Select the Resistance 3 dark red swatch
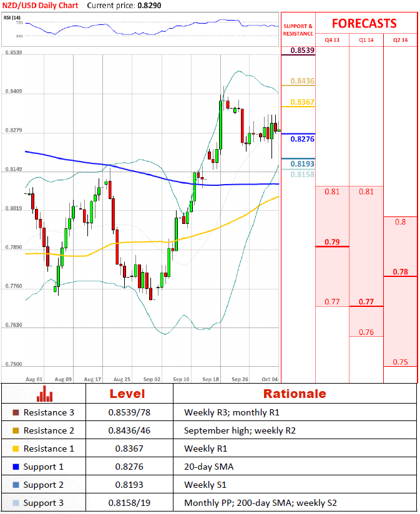The image size is (420, 514). [x=15, y=413]
